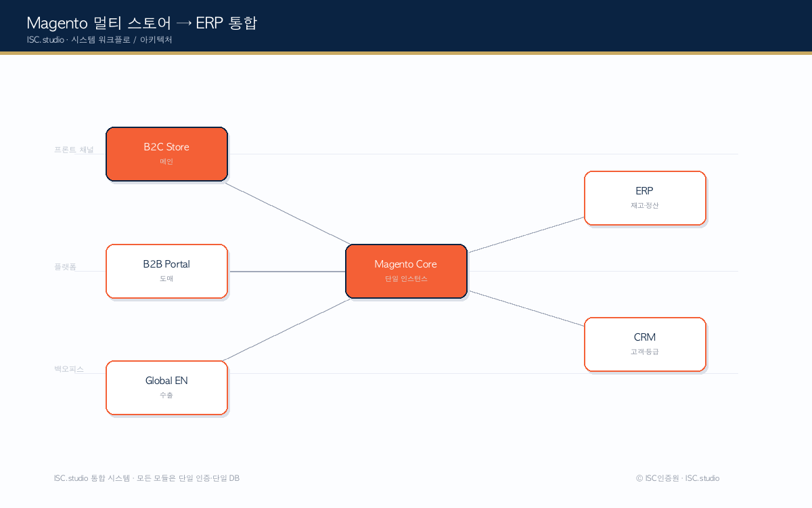Select the CRM node
Screen dimensions: 812x508
tap(645, 344)
